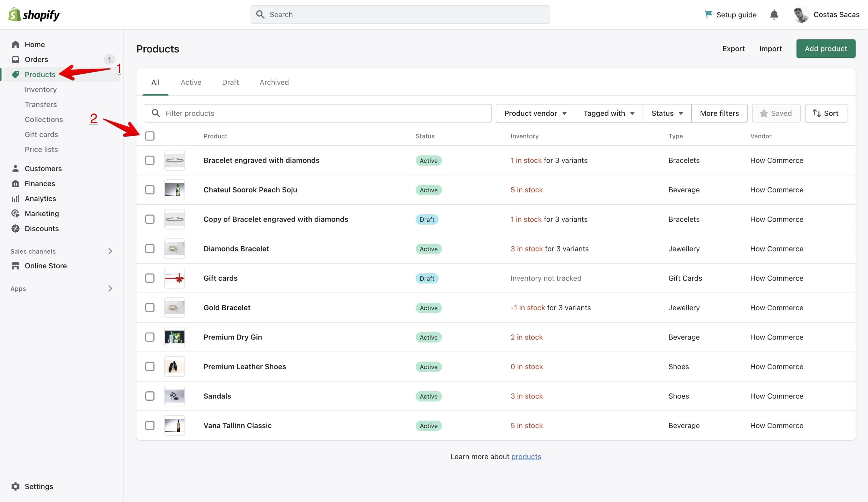Viewport: 868px width, 502px height.
Task: Click the Marketing target icon
Action: click(x=15, y=213)
